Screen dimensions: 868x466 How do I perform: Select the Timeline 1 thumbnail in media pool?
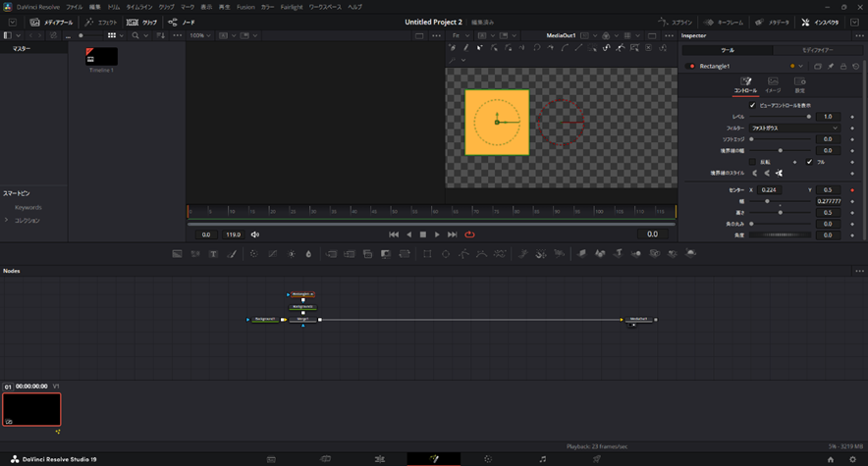point(101,57)
